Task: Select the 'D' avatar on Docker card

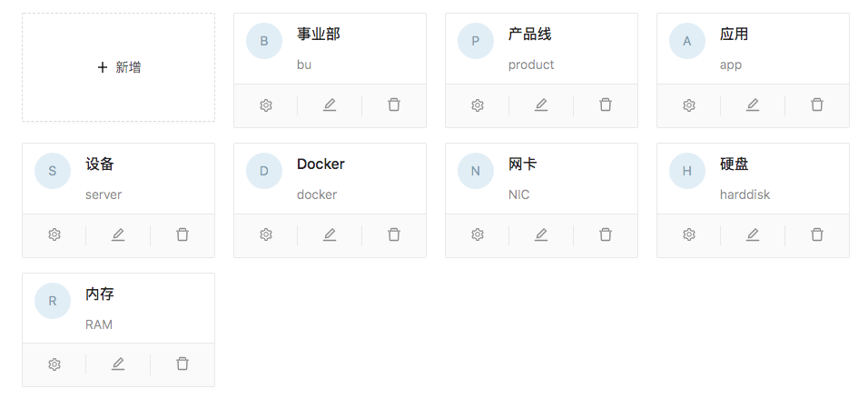Action: 264,171
